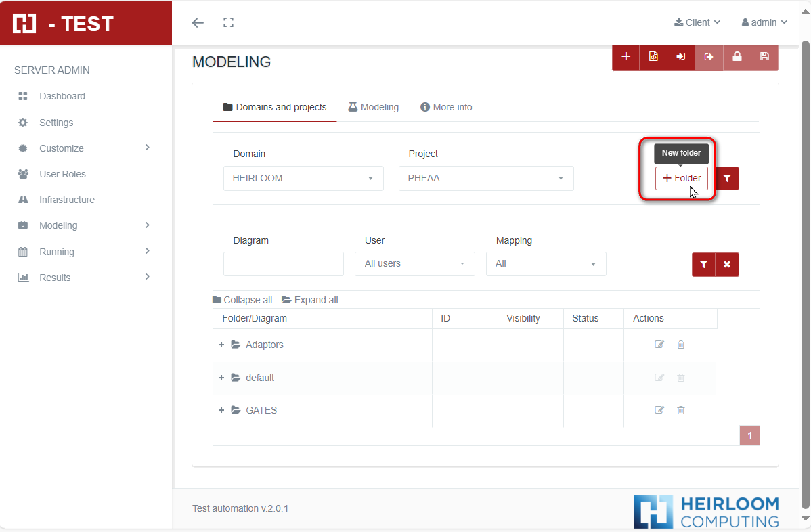811x532 pixels.
Task: Open the User dropdown showing All users
Action: (x=414, y=264)
